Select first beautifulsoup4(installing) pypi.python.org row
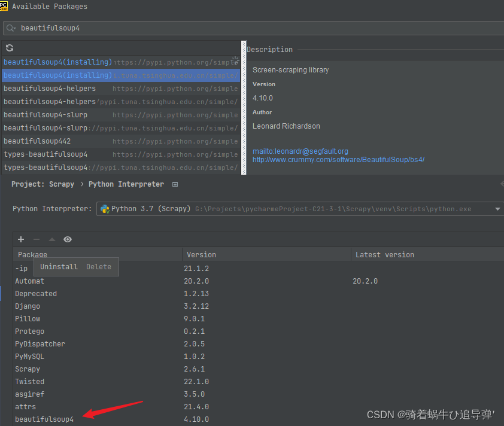 tap(121, 62)
